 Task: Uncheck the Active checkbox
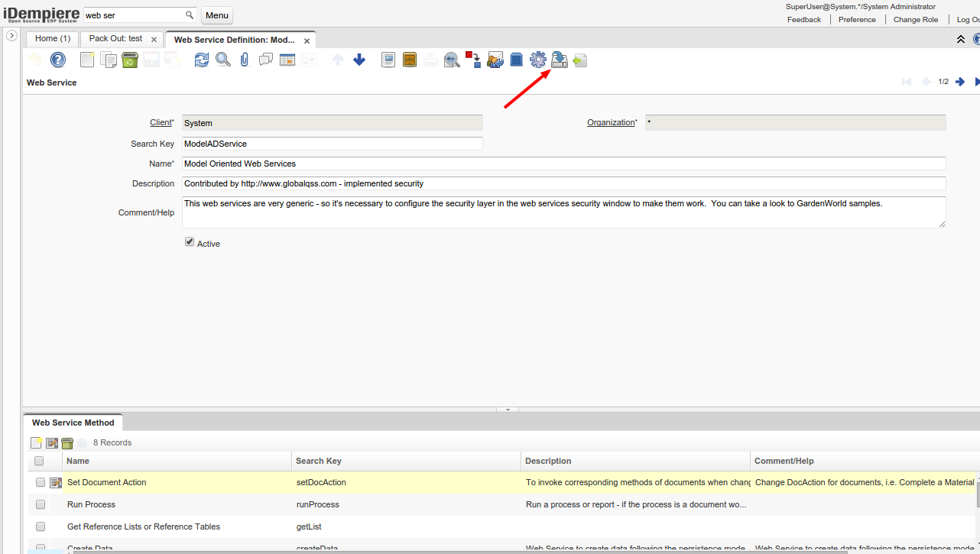click(x=190, y=242)
